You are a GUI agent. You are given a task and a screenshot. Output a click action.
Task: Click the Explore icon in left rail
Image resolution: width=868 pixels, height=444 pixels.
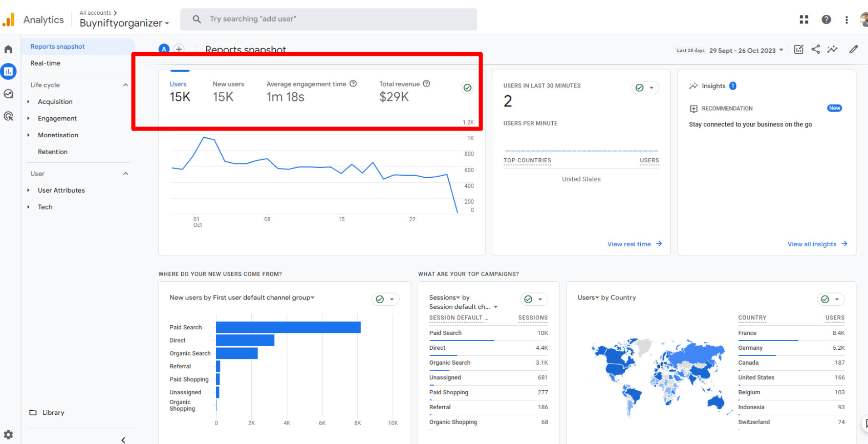click(x=8, y=94)
